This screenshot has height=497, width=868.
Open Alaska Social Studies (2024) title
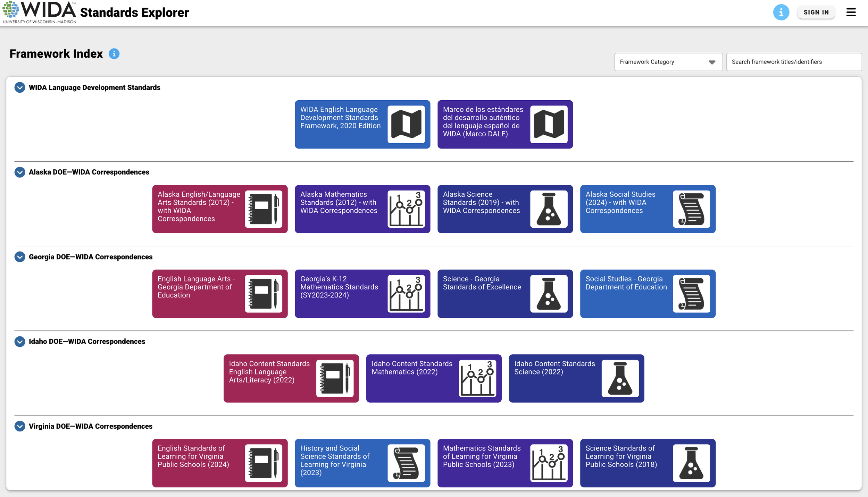point(620,202)
